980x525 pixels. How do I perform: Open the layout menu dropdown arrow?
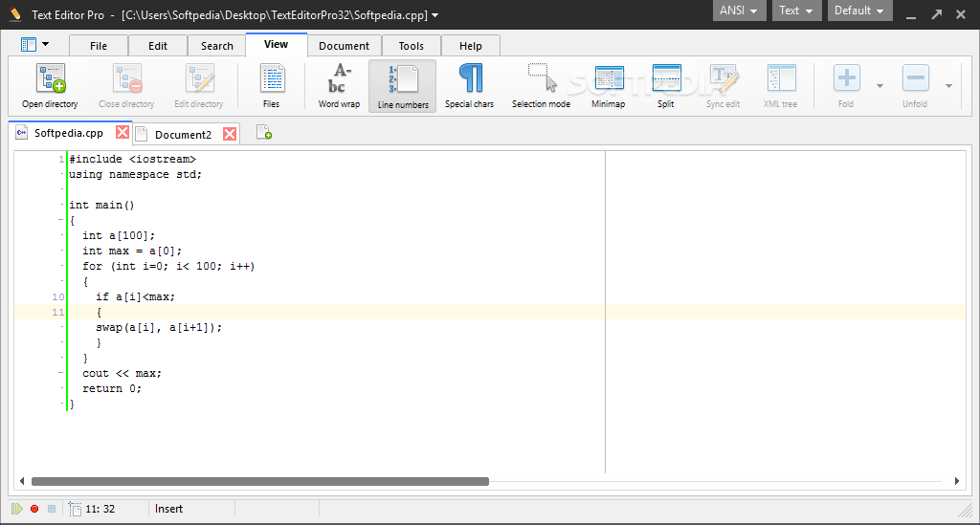pos(46,44)
